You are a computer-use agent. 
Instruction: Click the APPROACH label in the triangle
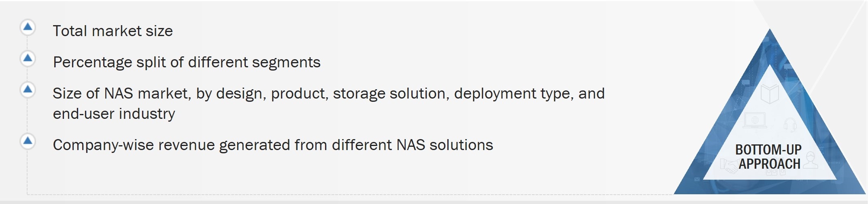click(769, 164)
